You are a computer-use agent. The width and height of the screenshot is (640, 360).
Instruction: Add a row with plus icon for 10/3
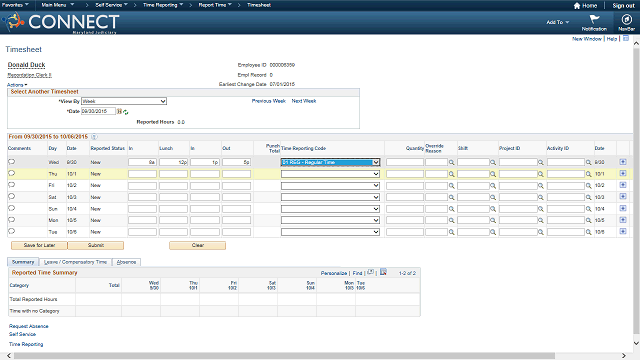tap(623, 196)
